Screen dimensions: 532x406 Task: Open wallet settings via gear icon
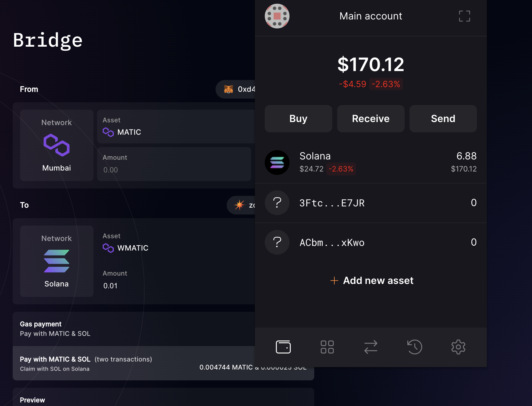pyautogui.click(x=458, y=347)
